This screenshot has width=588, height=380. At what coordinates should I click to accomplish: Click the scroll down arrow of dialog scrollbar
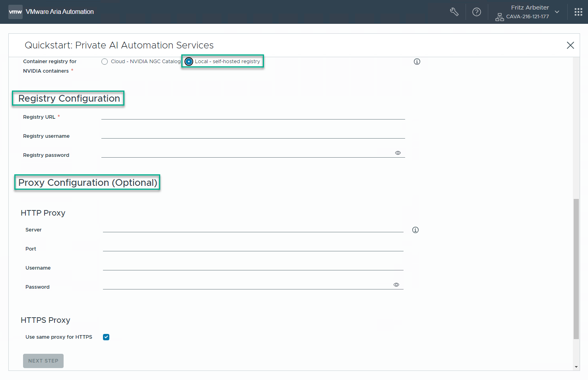[576, 367]
